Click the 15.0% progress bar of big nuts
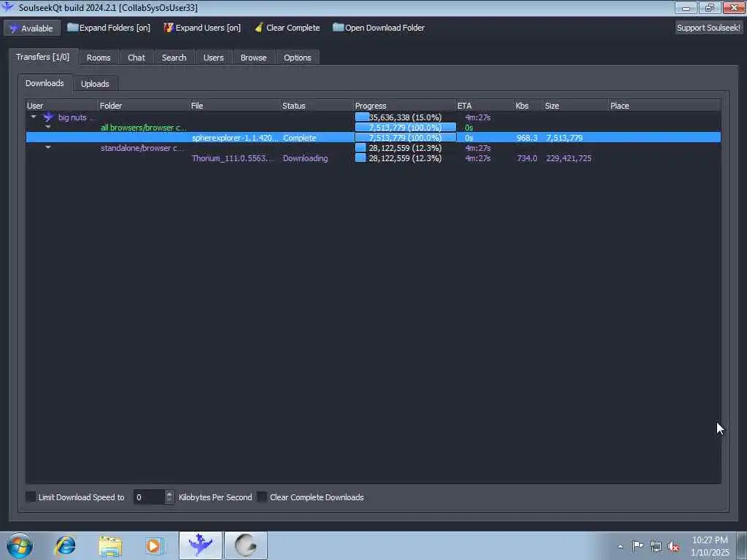 click(x=406, y=117)
